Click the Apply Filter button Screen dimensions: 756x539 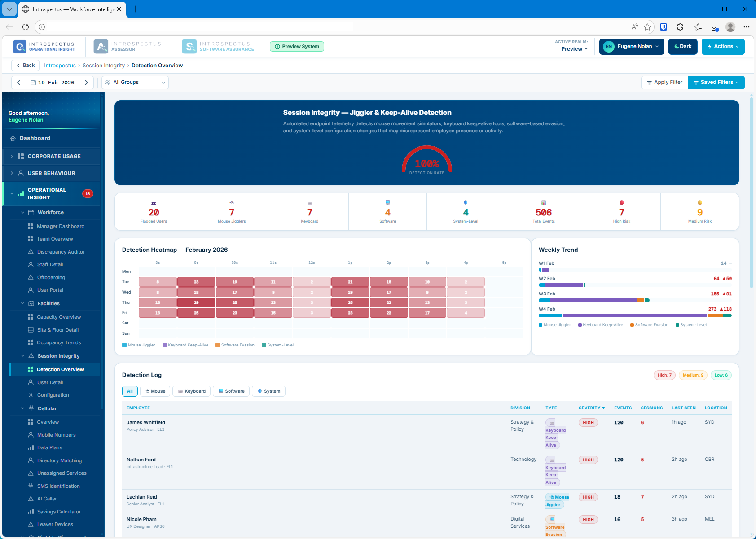664,82
